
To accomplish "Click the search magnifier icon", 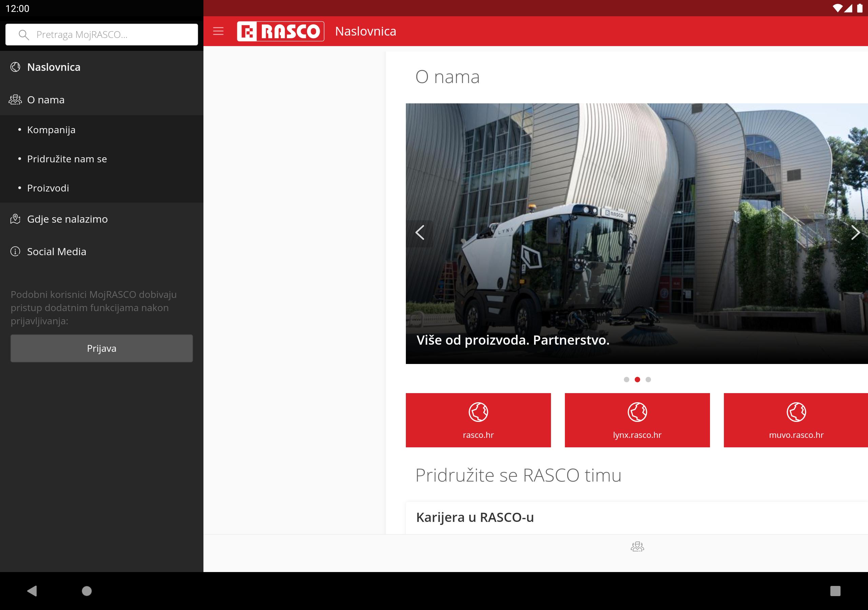I will coord(23,35).
